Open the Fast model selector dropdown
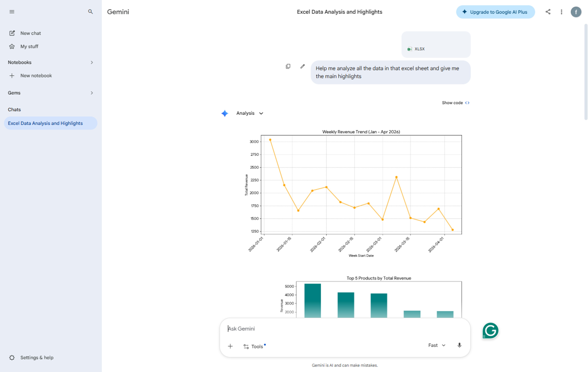Image resolution: width=588 pixels, height=372 pixels. coord(437,345)
